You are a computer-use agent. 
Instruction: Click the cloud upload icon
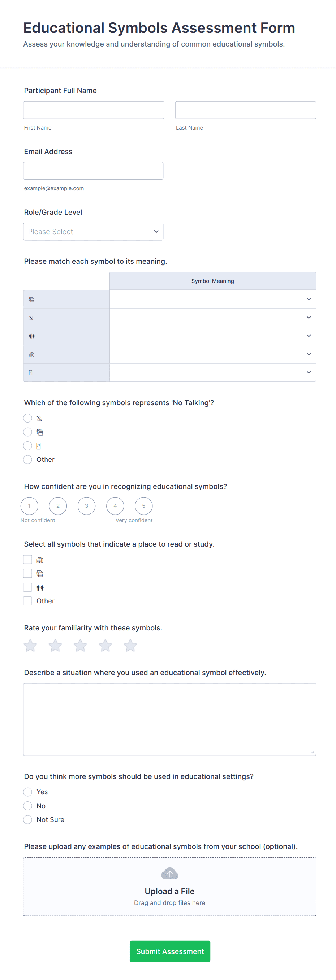pyautogui.click(x=169, y=874)
